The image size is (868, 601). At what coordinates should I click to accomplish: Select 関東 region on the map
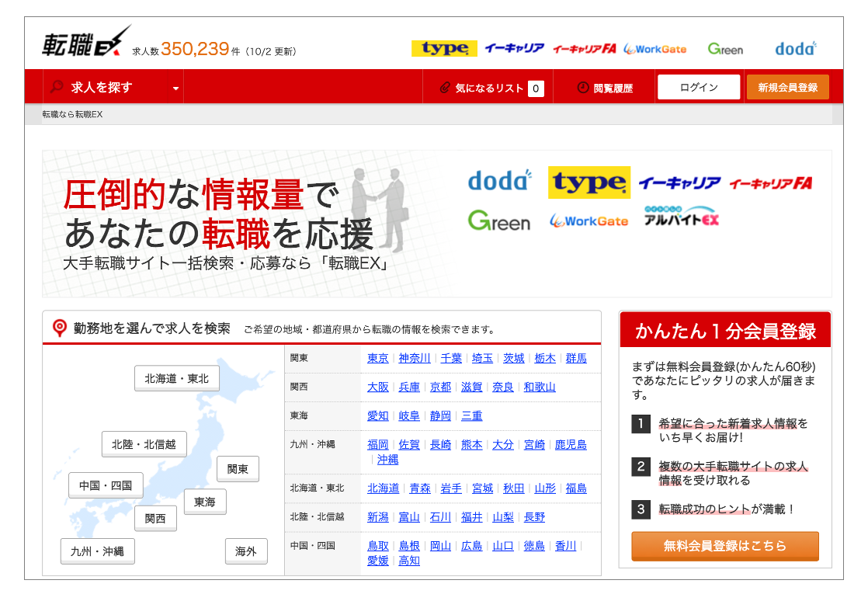coord(238,469)
